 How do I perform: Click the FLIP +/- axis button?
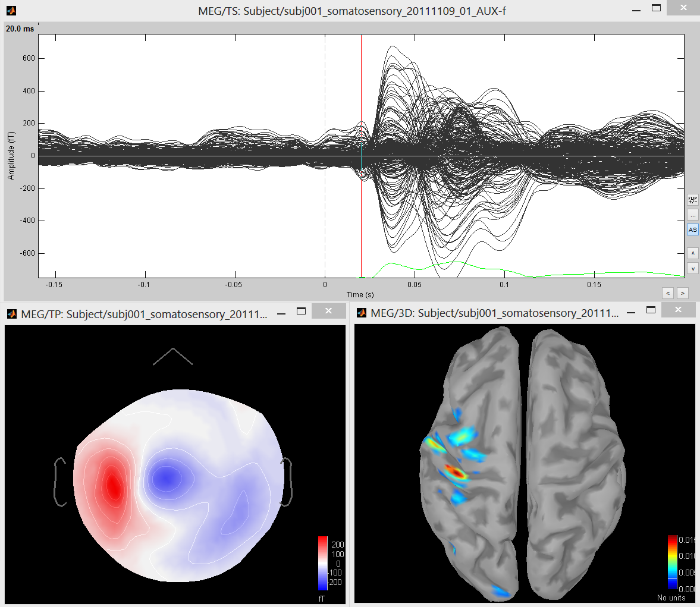[x=692, y=200]
